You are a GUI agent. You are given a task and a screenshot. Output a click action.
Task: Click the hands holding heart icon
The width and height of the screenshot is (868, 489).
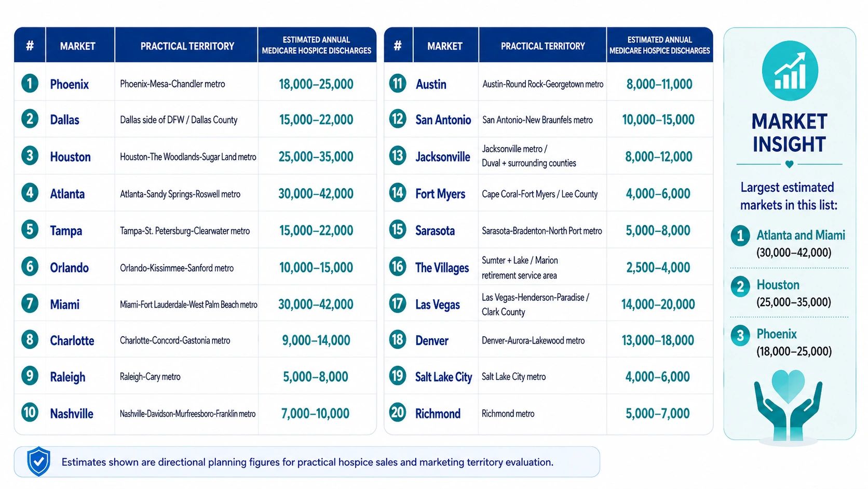(788, 405)
